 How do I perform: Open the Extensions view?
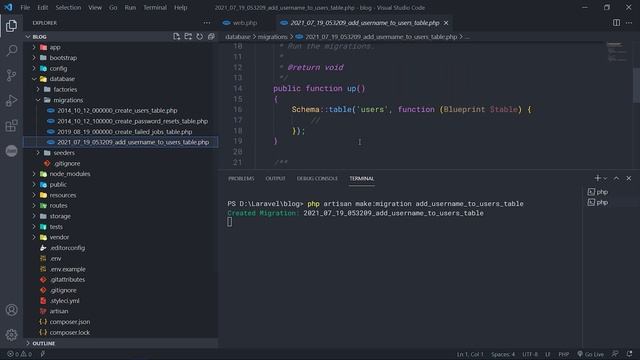[x=11, y=125]
